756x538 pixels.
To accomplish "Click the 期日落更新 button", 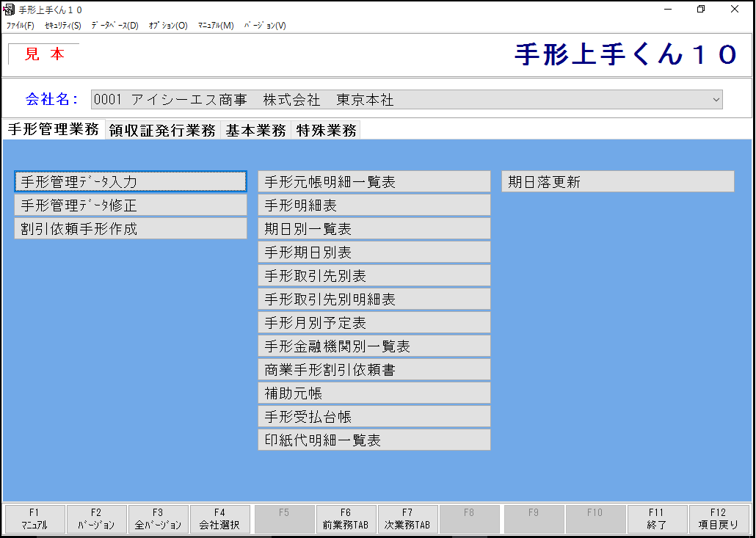I will (618, 182).
